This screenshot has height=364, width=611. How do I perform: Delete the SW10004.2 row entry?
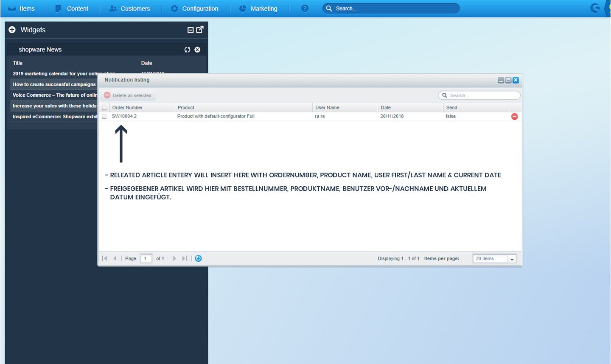coord(515,116)
